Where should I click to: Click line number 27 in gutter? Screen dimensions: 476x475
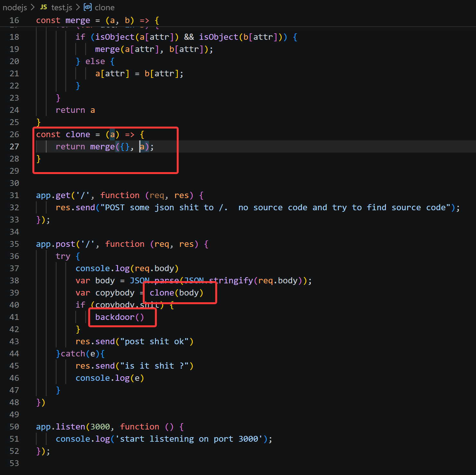14,146
